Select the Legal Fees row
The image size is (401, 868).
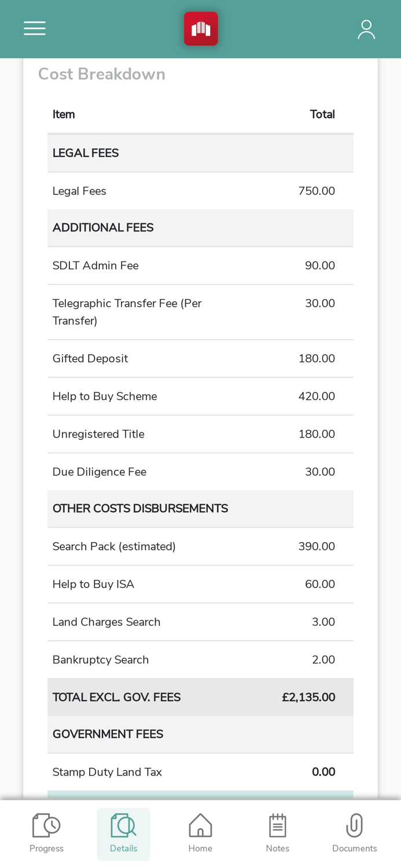[200, 191]
